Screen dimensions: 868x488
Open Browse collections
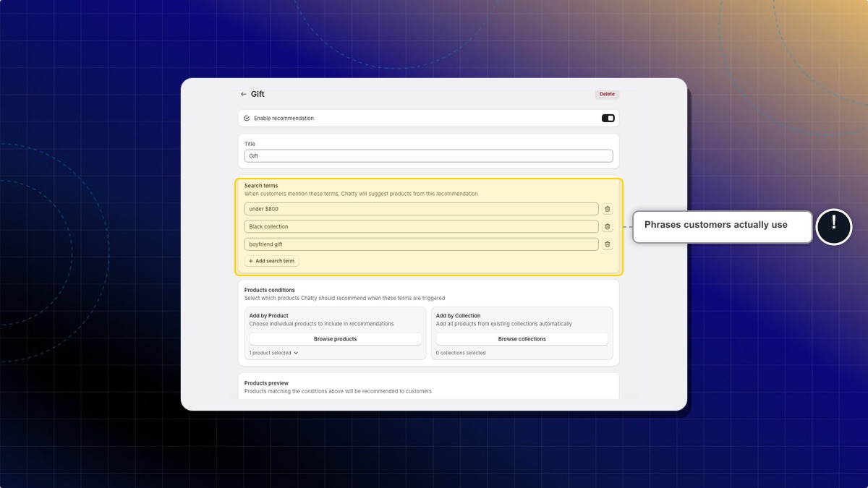click(522, 339)
